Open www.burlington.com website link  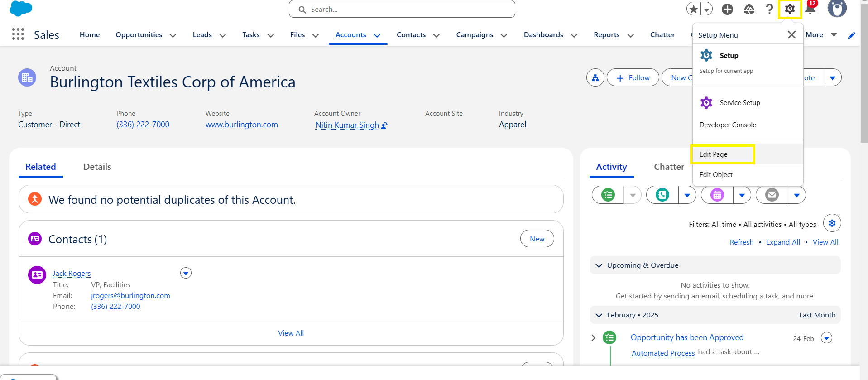coord(242,125)
